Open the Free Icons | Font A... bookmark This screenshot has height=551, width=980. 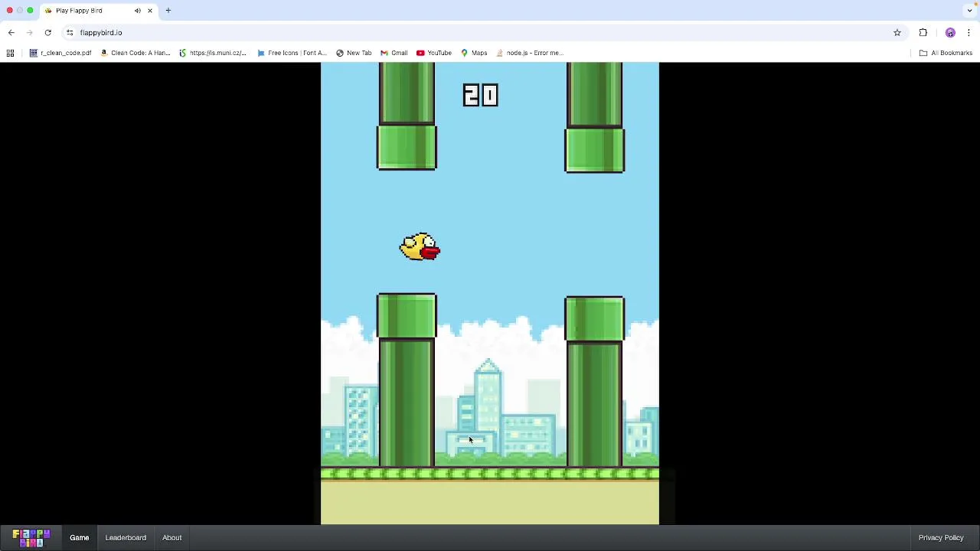tap(292, 53)
